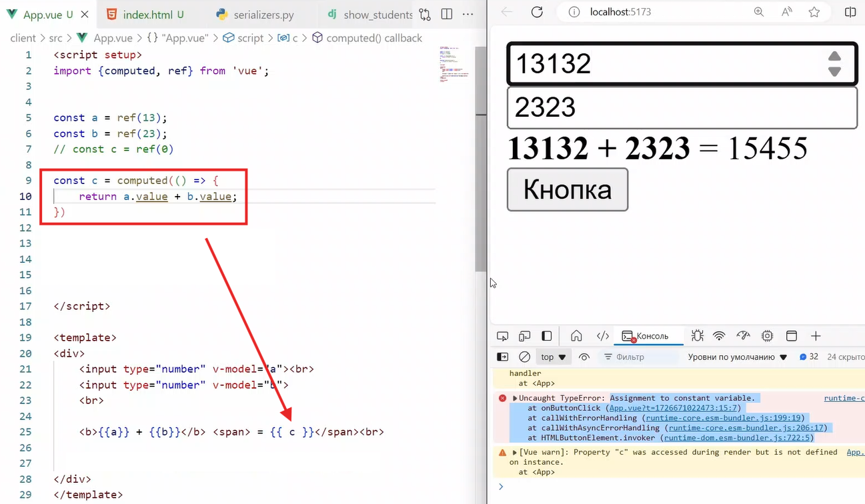Open the Network wifi icon panel

tap(719, 336)
